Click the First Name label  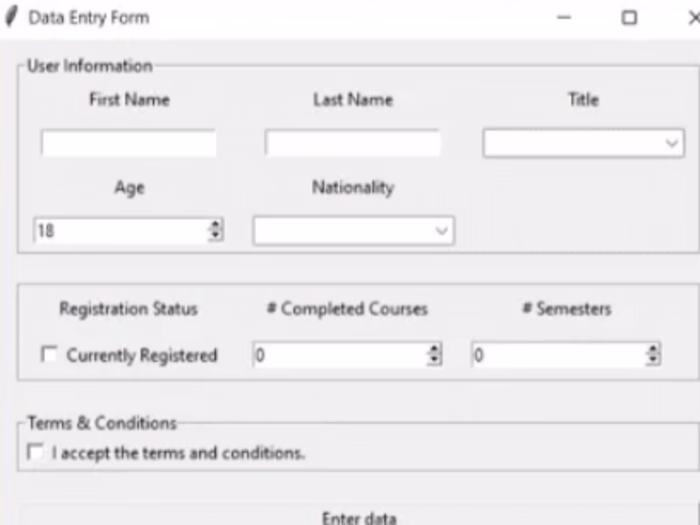coord(129,99)
